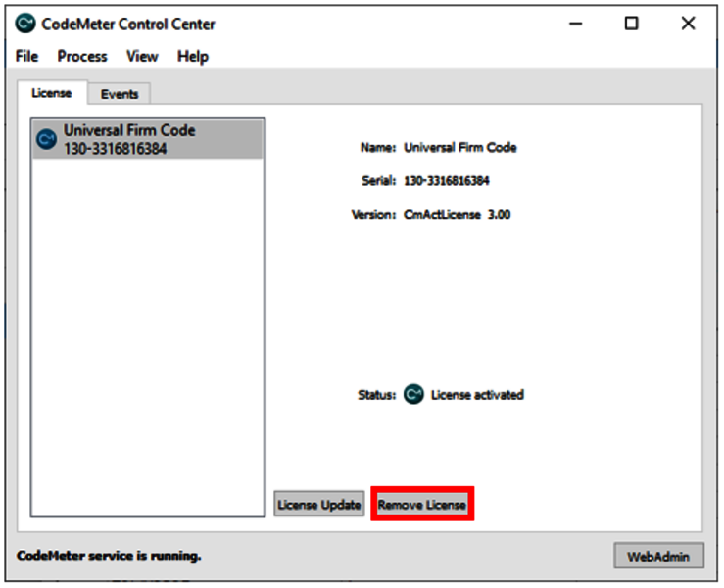Click the Universal Firm Code license icon
This screenshot has width=724, height=588.
pos(46,139)
